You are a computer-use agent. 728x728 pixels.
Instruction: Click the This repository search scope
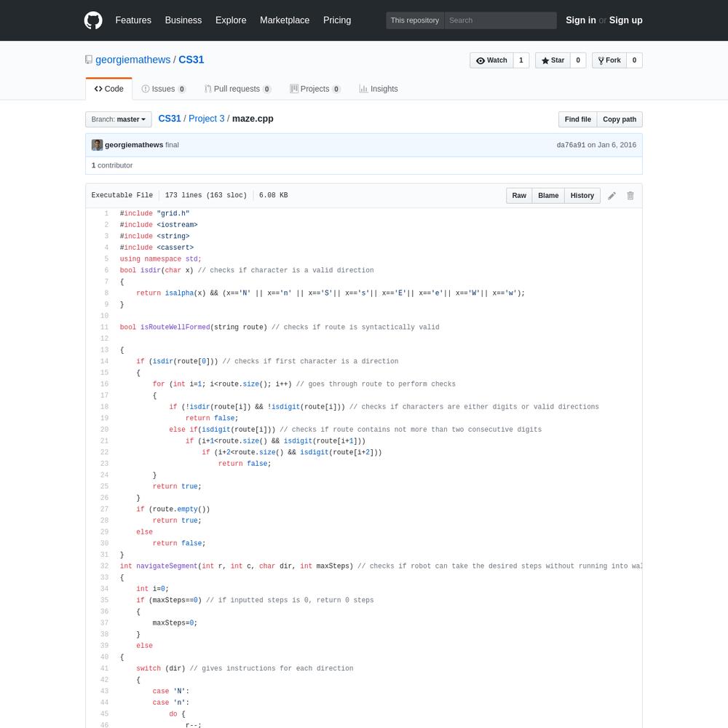415,20
